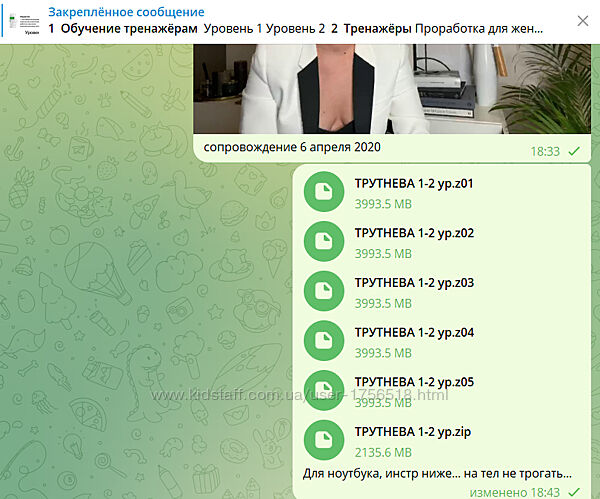Hide the pinned message with the X
600x499 pixels.
[582, 20]
